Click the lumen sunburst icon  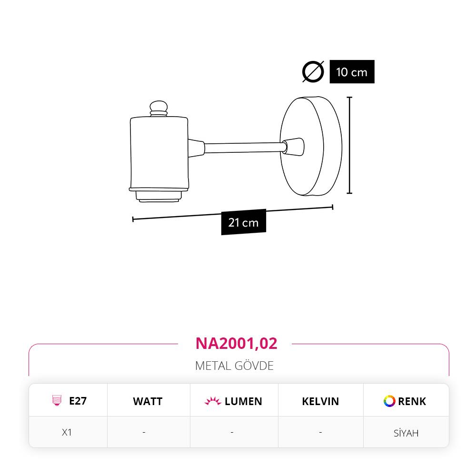pos(213,401)
